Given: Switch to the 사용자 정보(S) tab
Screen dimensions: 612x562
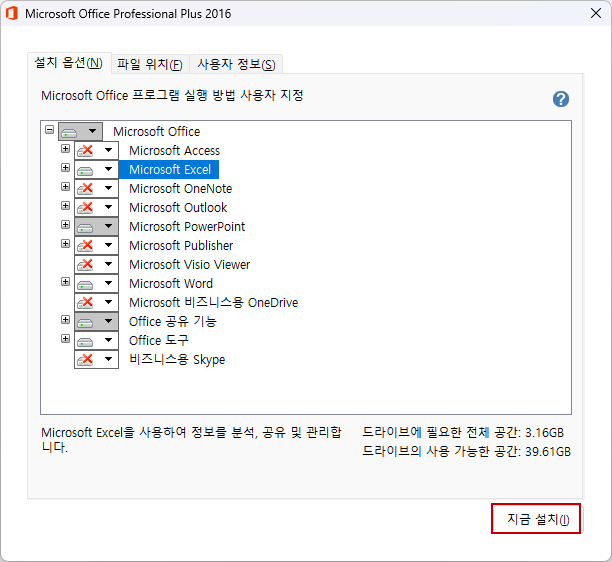Looking at the screenshot, I should pos(236,64).
